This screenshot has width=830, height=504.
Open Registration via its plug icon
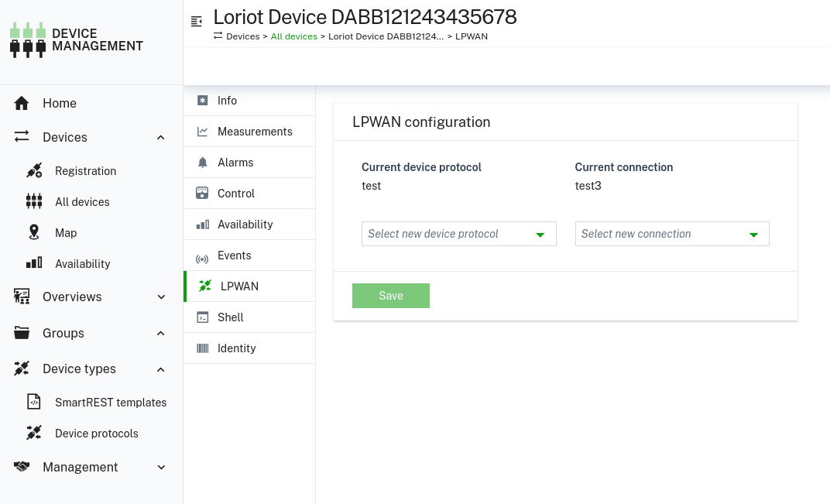pos(34,170)
